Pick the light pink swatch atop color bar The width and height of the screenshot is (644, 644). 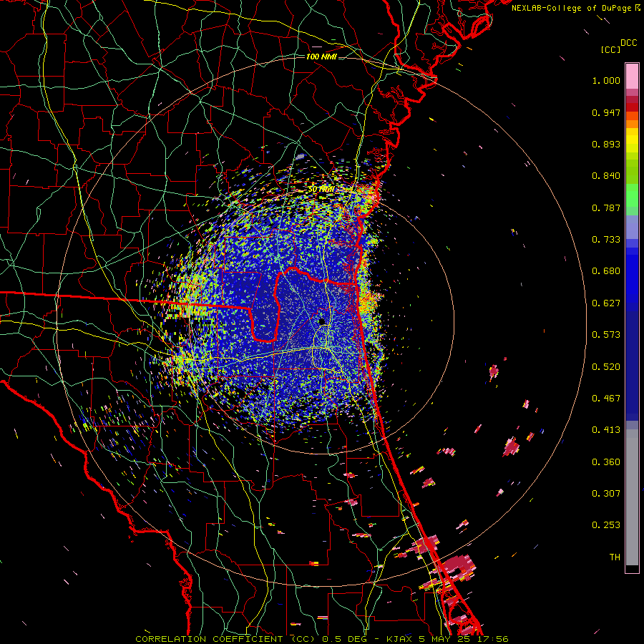(632, 76)
